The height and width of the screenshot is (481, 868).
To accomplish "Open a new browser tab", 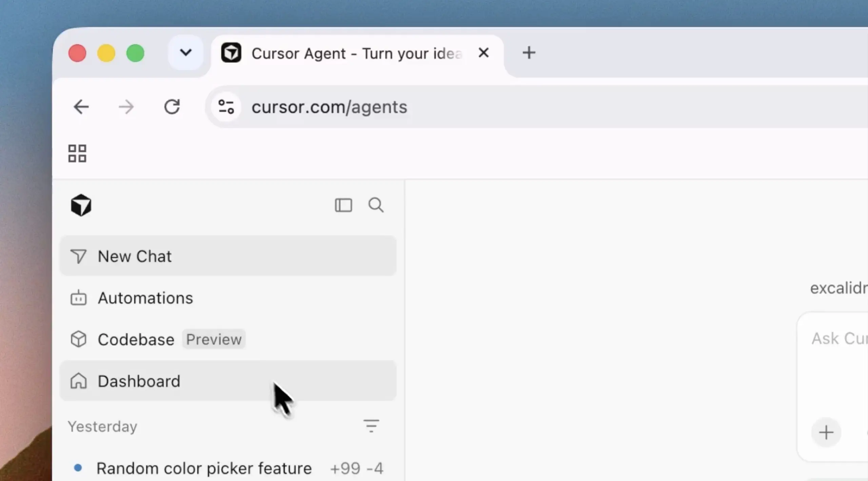I will tap(529, 53).
